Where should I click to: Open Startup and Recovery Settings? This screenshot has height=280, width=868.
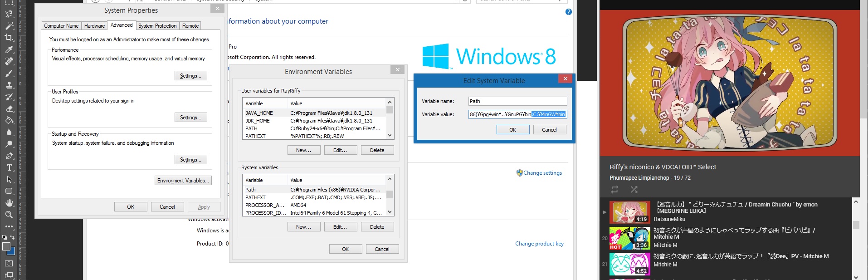[190, 160]
